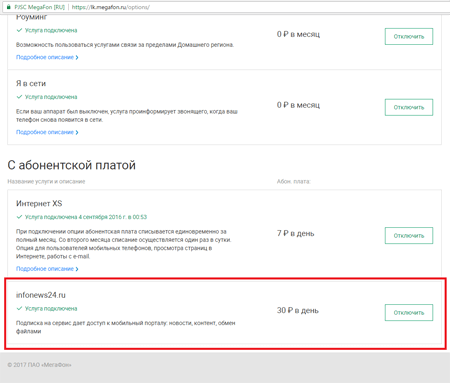Disable the Интернет XS option

409,236
